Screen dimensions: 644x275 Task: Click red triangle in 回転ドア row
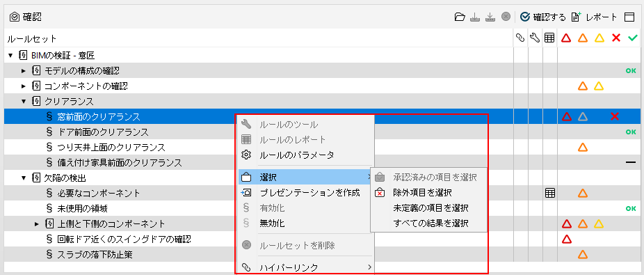[x=566, y=239]
